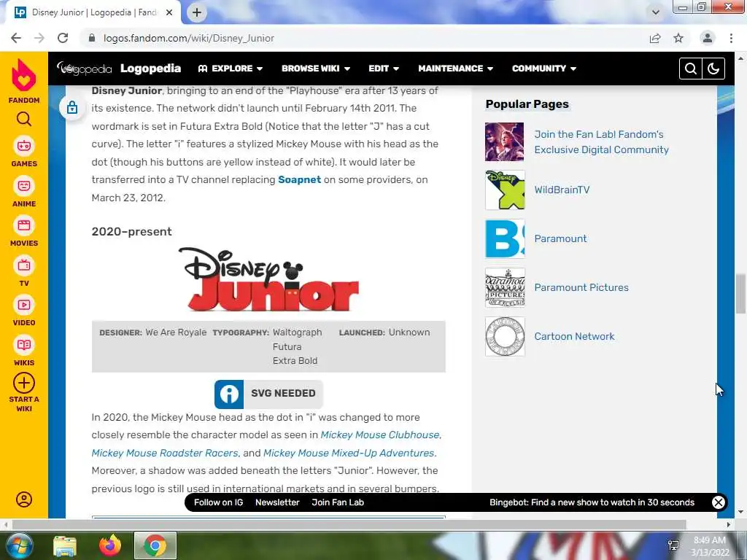Click the SVG Needed info icon
Image resolution: width=747 pixels, height=560 pixels.
[x=229, y=394]
